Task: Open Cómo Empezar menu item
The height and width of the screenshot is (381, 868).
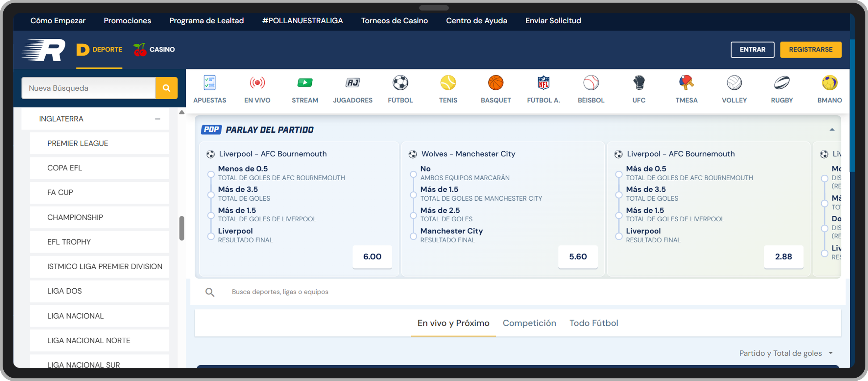Action: [58, 21]
